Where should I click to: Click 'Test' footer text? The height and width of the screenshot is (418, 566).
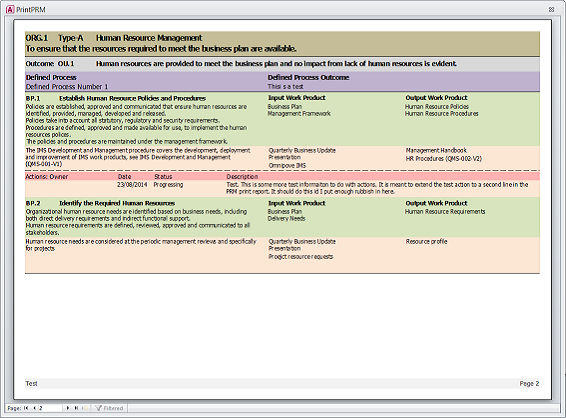click(x=31, y=383)
